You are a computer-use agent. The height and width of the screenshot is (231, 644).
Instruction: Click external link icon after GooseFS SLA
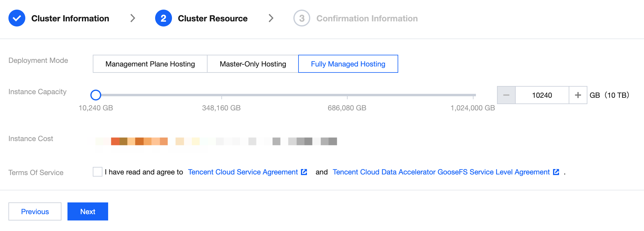pos(556,172)
